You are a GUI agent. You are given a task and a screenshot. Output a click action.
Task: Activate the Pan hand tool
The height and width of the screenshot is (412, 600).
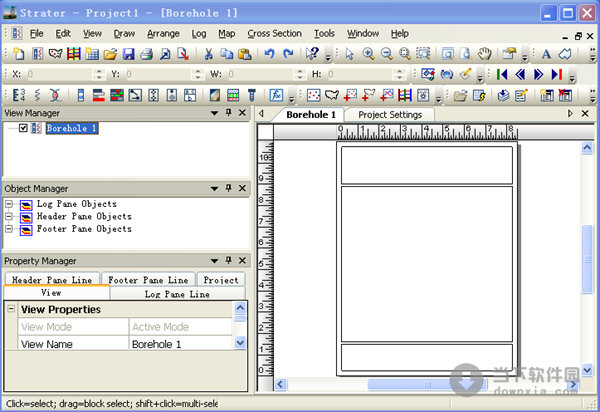click(484, 54)
